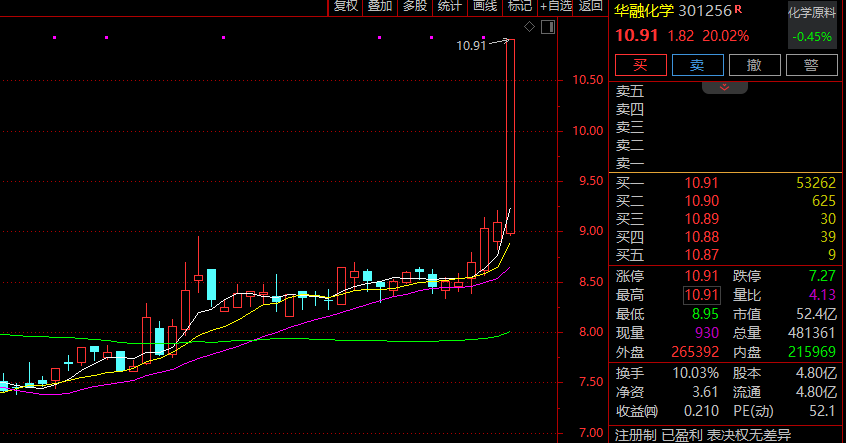Expand the sell order book chevron
This screenshot has width=846, height=443.
pos(725,87)
